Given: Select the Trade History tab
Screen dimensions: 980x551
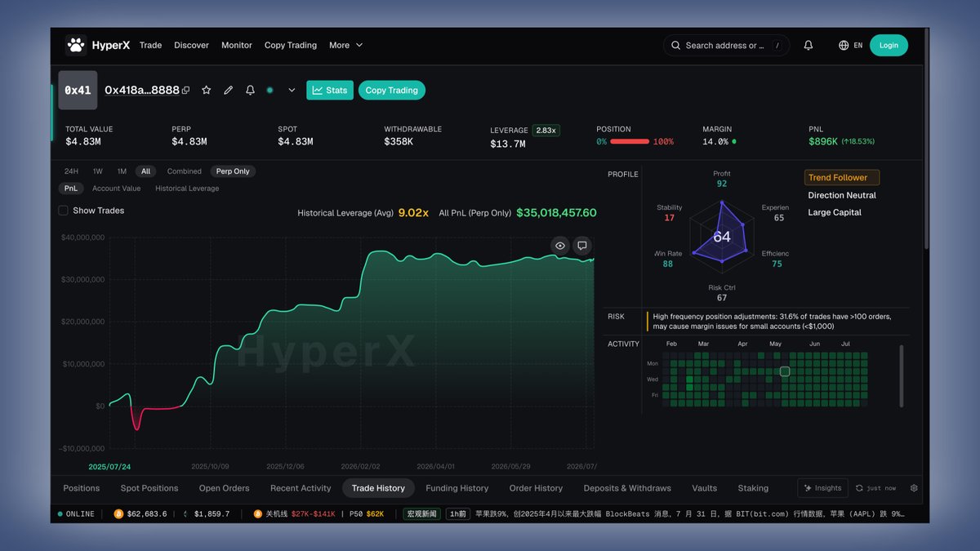Looking at the screenshot, I should pyautogui.click(x=378, y=488).
